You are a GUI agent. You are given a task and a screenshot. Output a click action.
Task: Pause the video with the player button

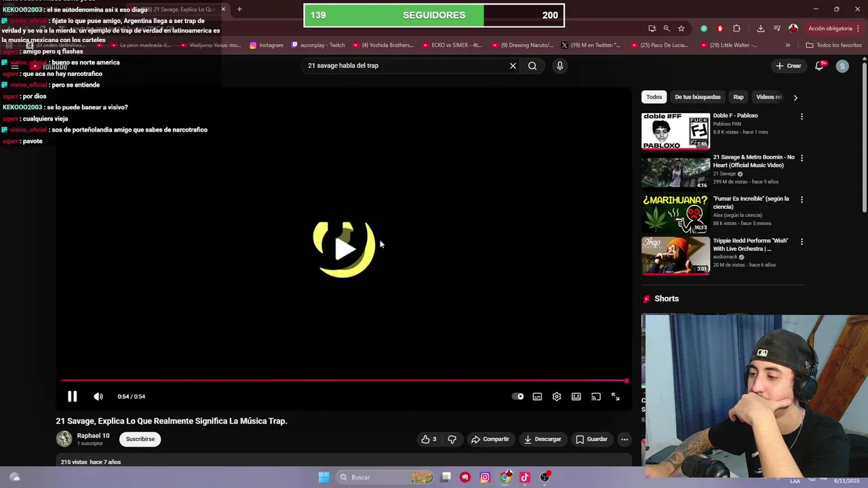click(x=72, y=396)
